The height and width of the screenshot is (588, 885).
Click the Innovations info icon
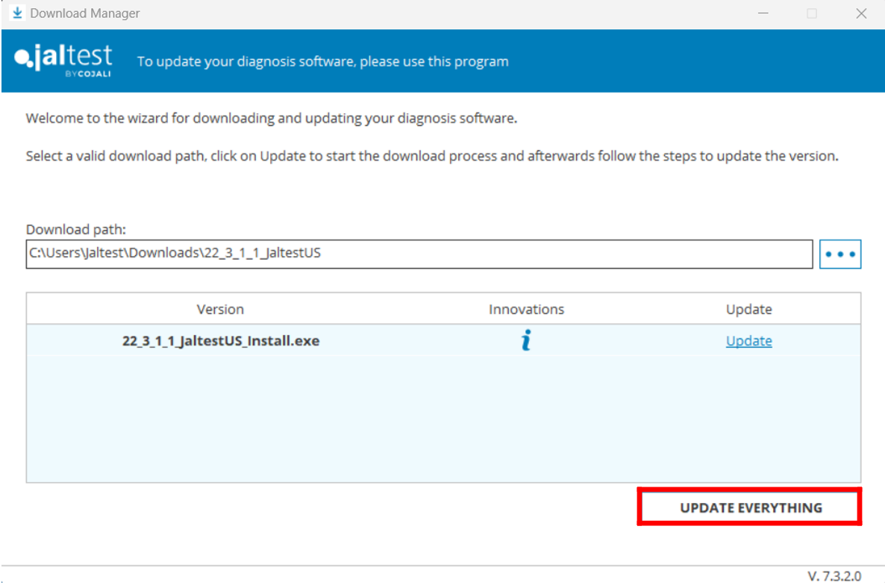(526, 340)
